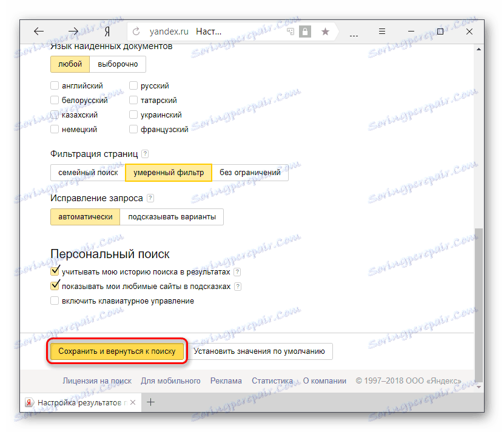Open the sidebar panels via the ellipsis icon
Image resolution: width=504 pixels, height=432 pixels.
click(353, 33)
